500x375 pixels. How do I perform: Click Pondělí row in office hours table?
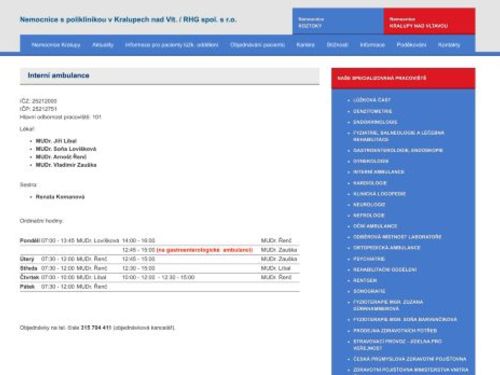click(x=160, y=240)
